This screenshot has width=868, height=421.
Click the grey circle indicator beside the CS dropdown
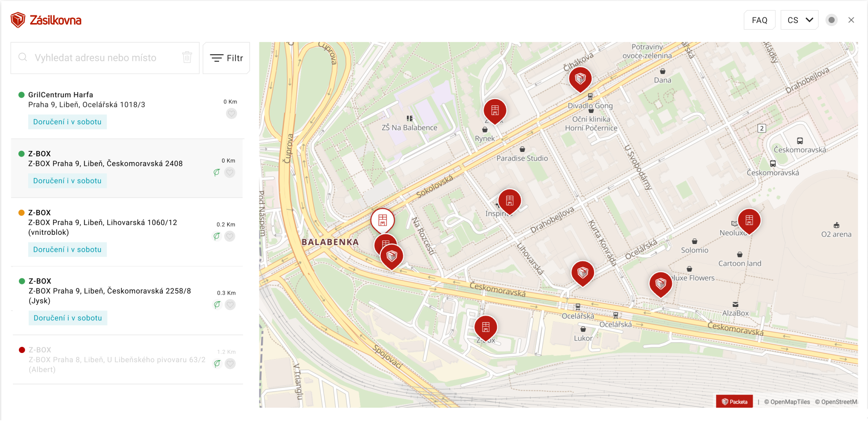pyautogui.click(x=832, y=20)
